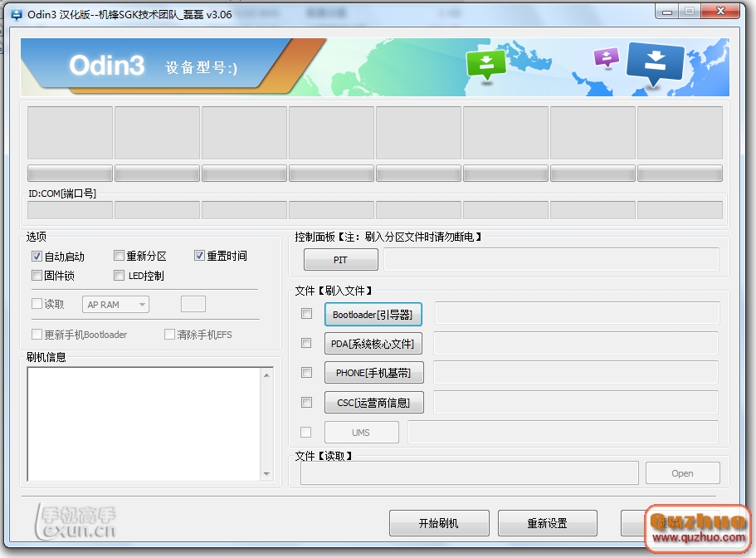Viewport: 756px width, 558px height.
Task: Check the 更新手机Bootloader checkbox
Action: coord(37,334)
